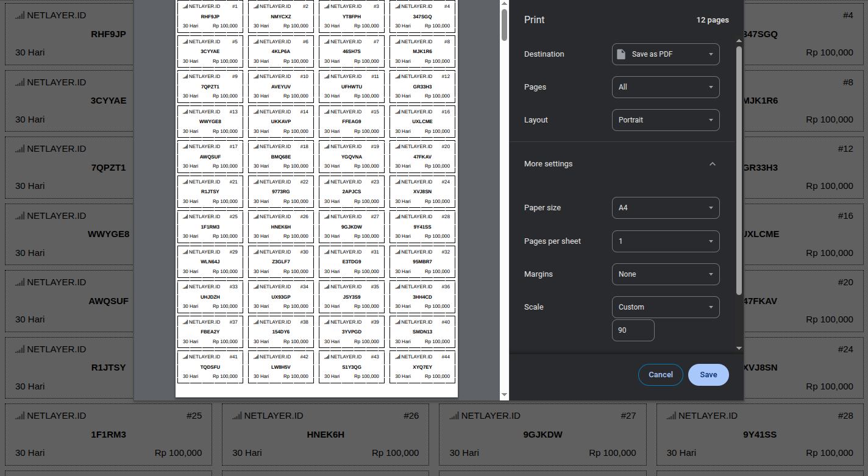Click signal icon on background voucher #28
The image size is (868, 476).
671,416
